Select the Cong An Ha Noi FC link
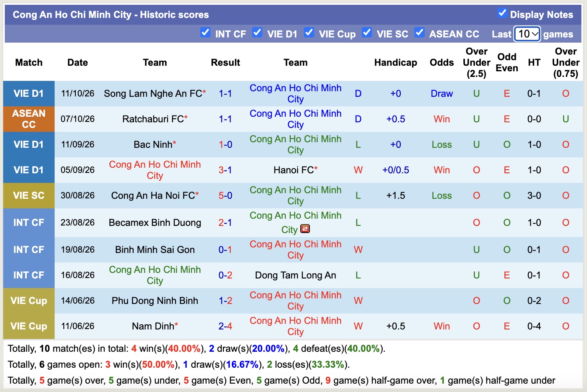The image size is (587, 392). (x=153, y=196)
